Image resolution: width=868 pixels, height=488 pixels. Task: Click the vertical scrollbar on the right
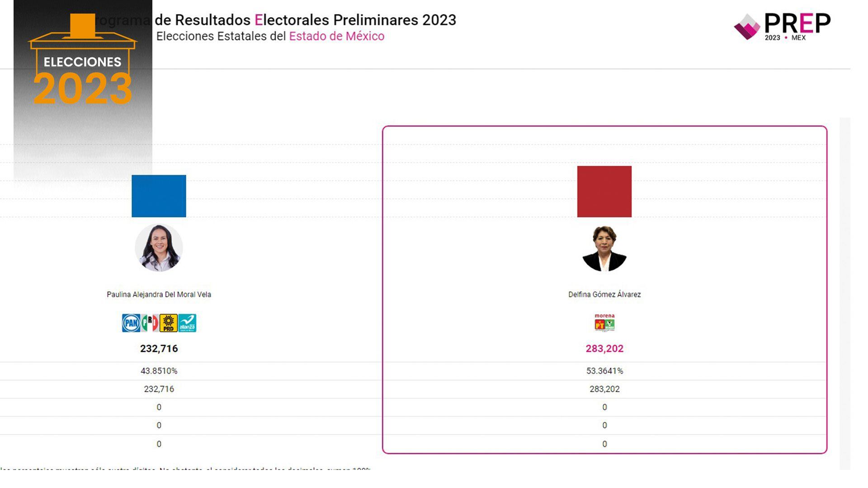(844, 294)
